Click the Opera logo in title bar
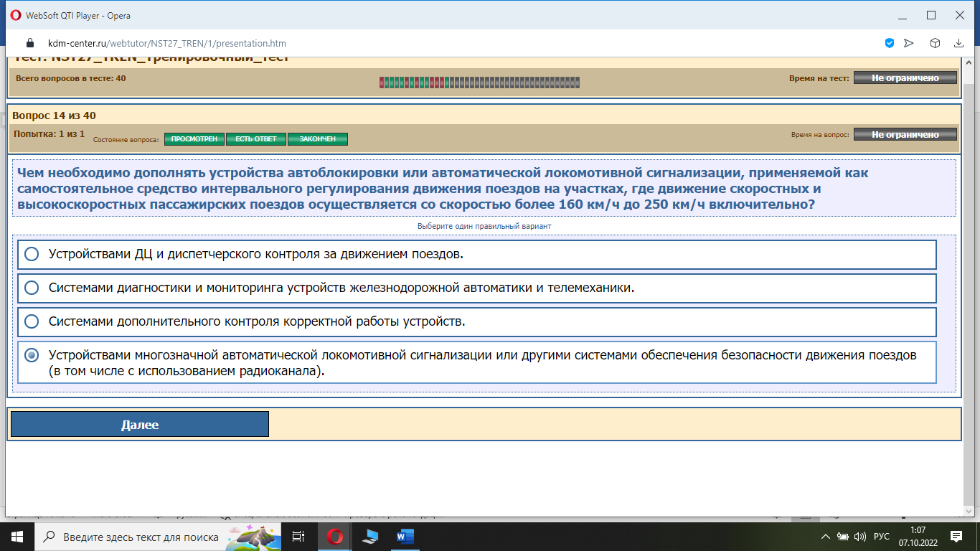This screenshot has width=980, height=551. coord(16,15)
